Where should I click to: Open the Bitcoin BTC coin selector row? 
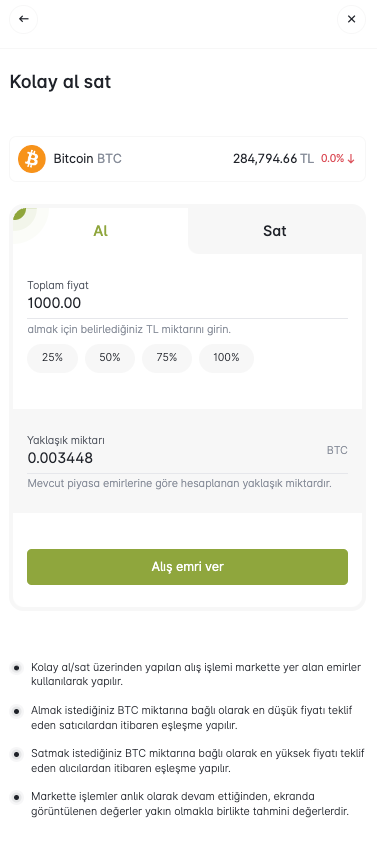187,159
